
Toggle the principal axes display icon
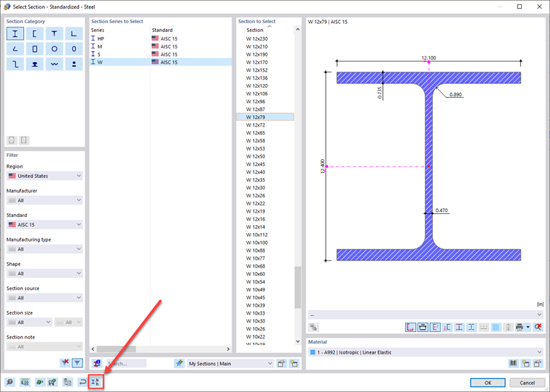[x=435, y=327]
